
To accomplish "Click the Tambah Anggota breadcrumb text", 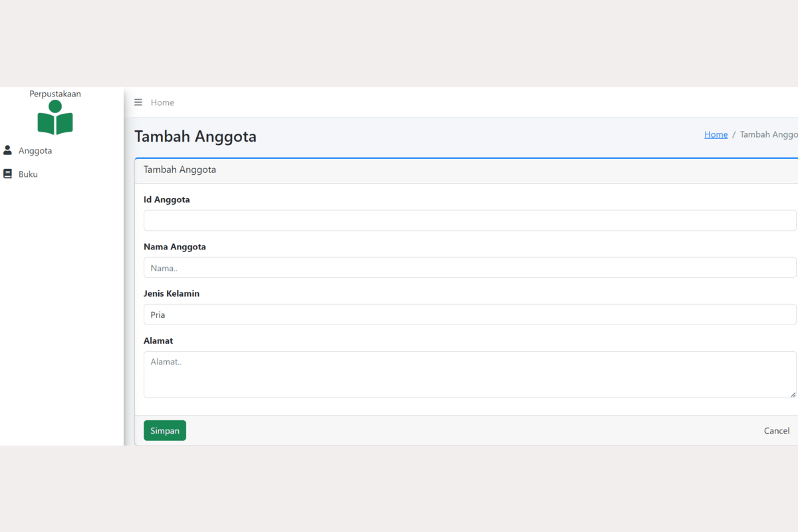I will click(769, 134).
